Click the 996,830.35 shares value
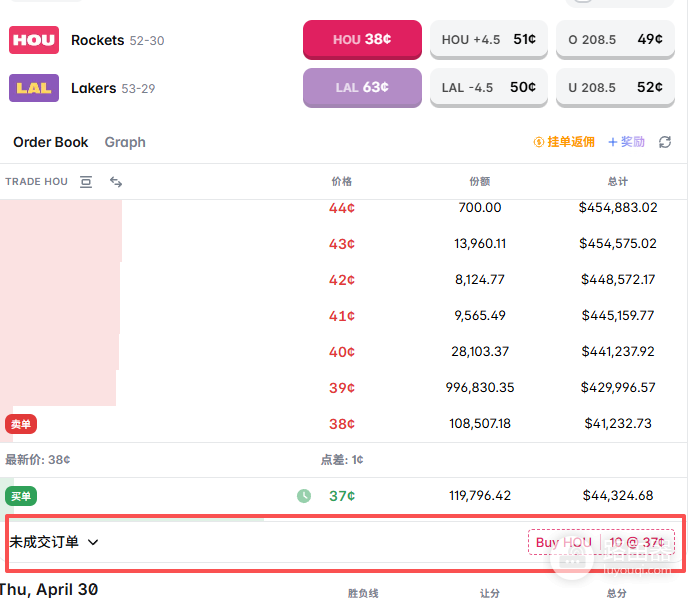The width and height of the screenshot is (690, 598). tap(480, 388)
